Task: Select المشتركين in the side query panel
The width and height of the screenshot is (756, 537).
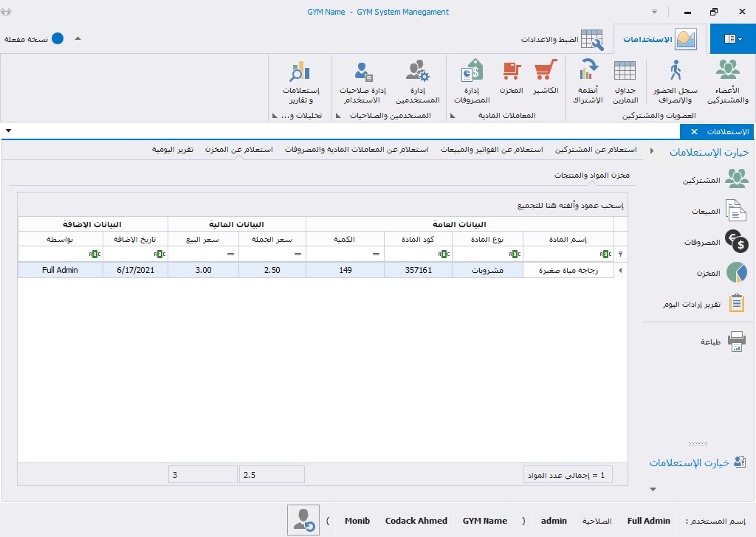Action: [x=715, y=180]
